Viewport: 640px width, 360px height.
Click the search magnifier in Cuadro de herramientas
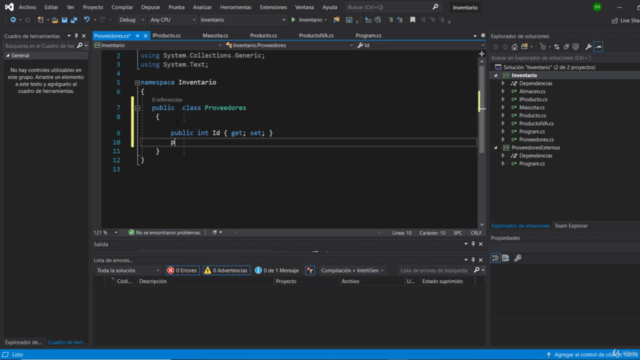point(80,46)
